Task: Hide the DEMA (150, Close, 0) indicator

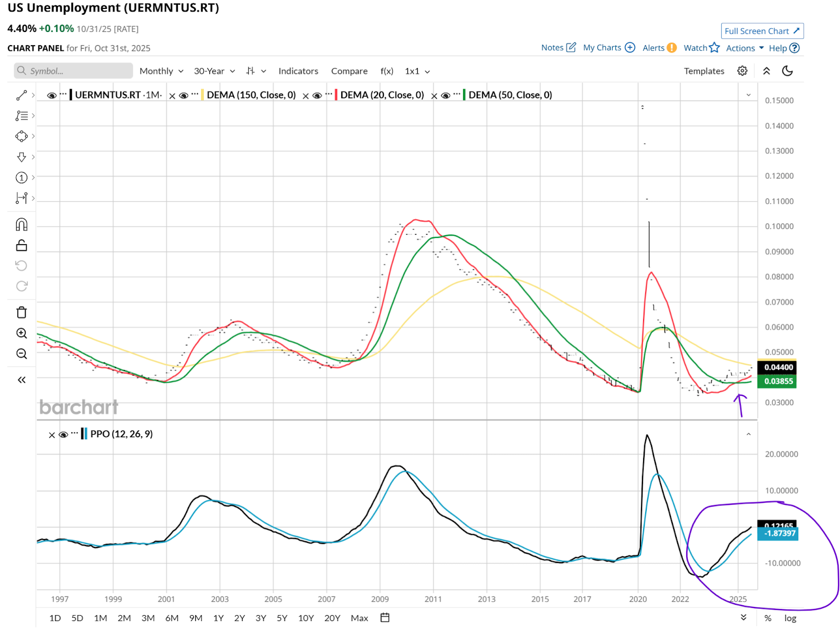Action: pyautogui.click(x=184, y=96)
